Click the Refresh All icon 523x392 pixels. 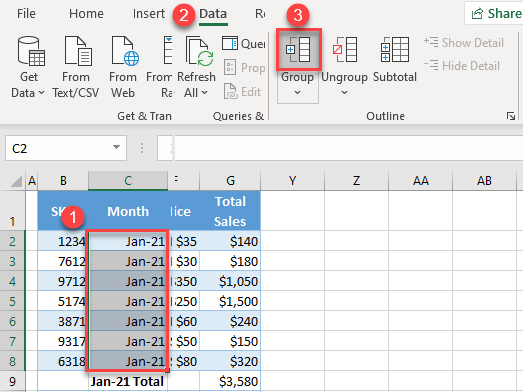pos(200,51)
